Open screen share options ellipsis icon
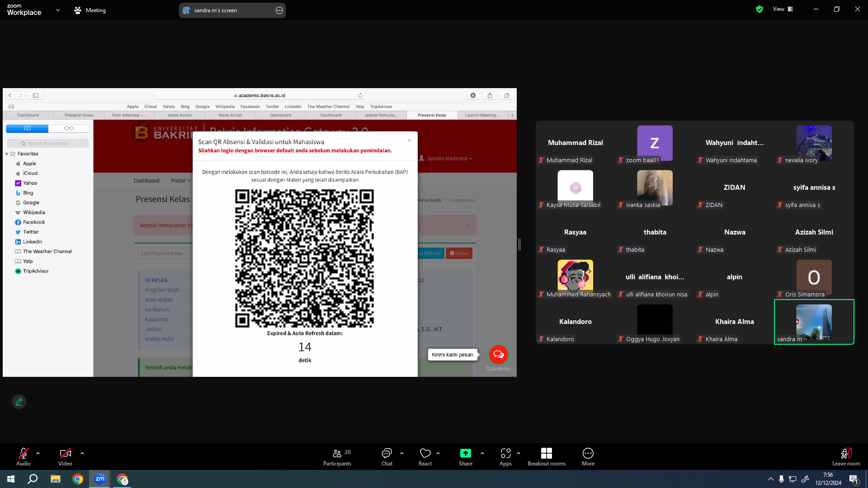The width and height of the screenshot is (868, 488). [x=279, y=10]
